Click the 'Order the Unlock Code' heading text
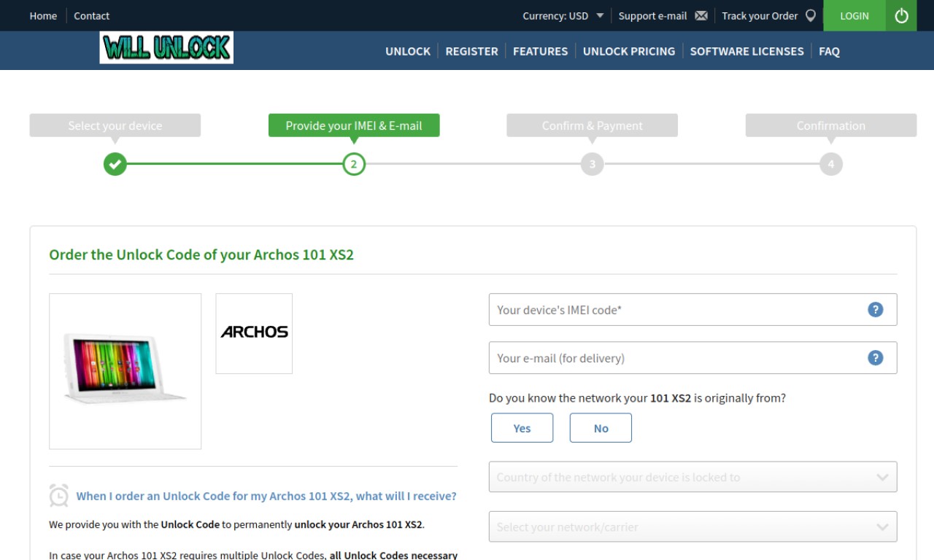This screenshot has width=934, height=560. [x=201, y=254]
